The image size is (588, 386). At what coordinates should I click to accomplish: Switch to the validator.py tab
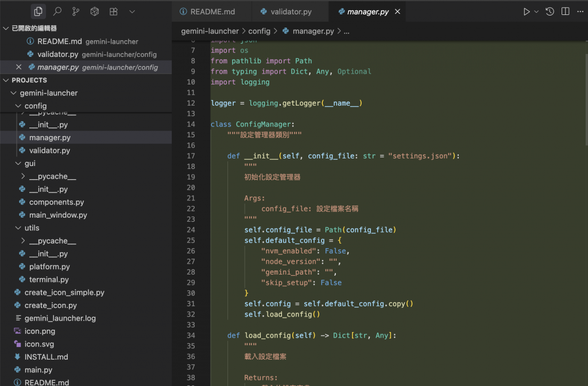click(x=290, y=11)
